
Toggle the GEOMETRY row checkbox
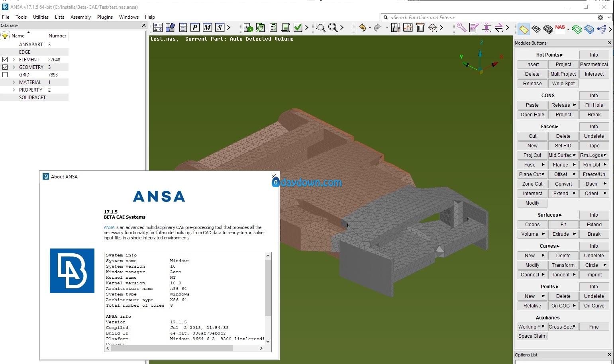[5, 67]
